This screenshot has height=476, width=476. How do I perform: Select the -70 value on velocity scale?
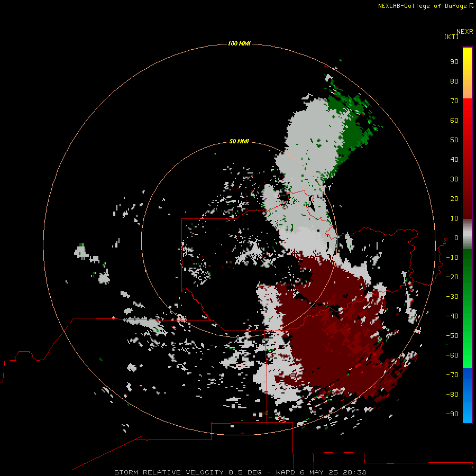(452, 375)
